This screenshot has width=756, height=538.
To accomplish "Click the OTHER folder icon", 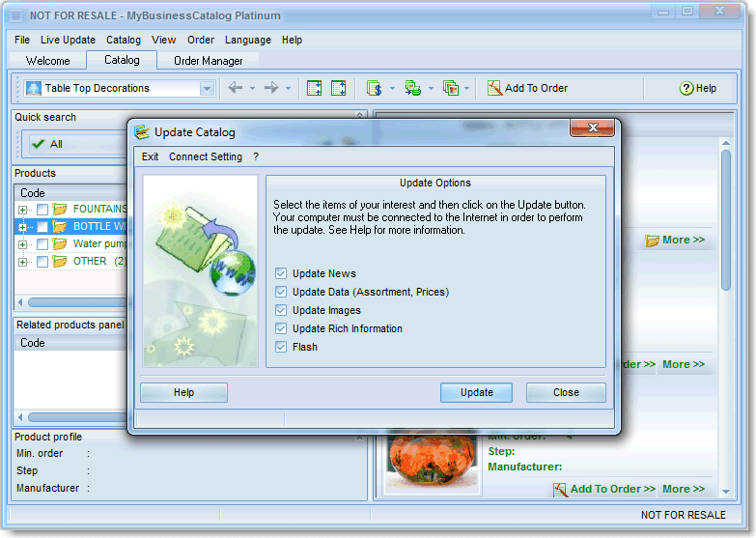I will [x=59, y=261].
